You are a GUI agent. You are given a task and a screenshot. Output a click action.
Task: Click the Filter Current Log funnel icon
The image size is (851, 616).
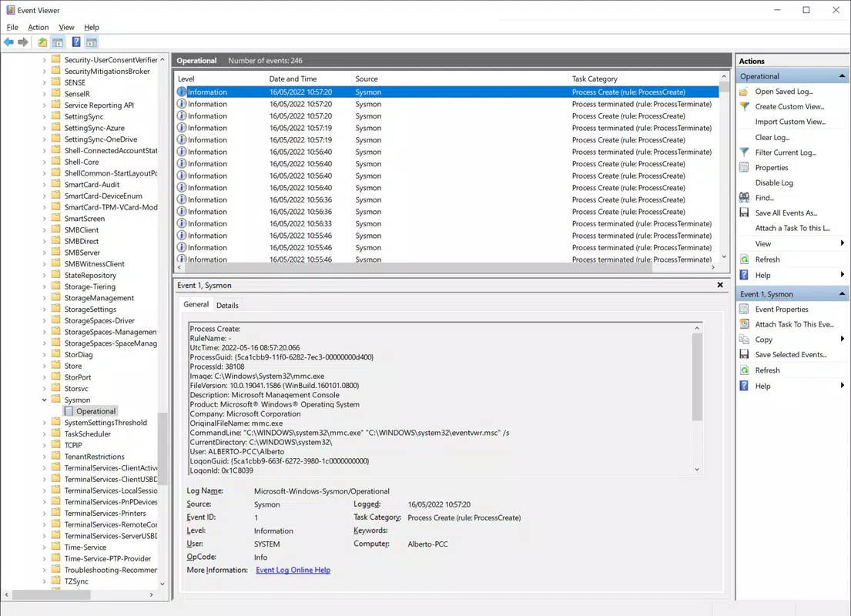click(x=744, y=152)
